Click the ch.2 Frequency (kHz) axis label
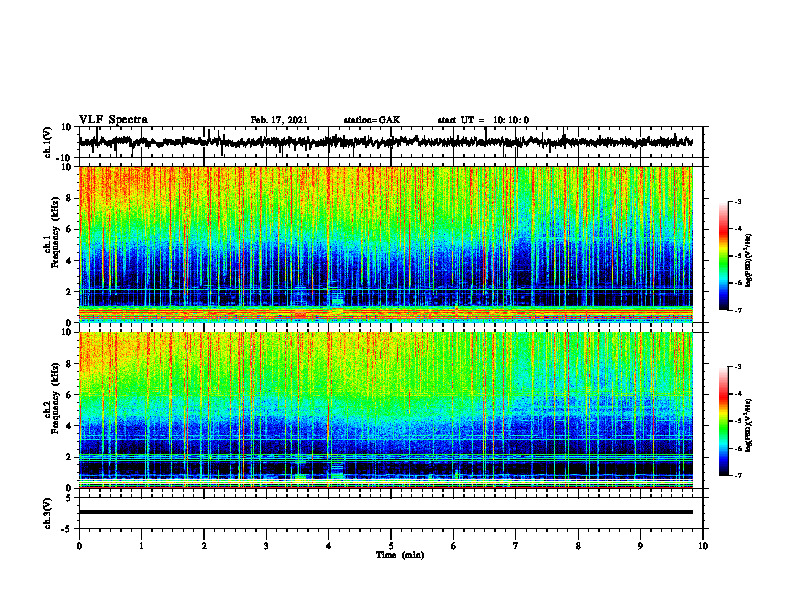Screen dimensions: 792x612 coord(55,398)
